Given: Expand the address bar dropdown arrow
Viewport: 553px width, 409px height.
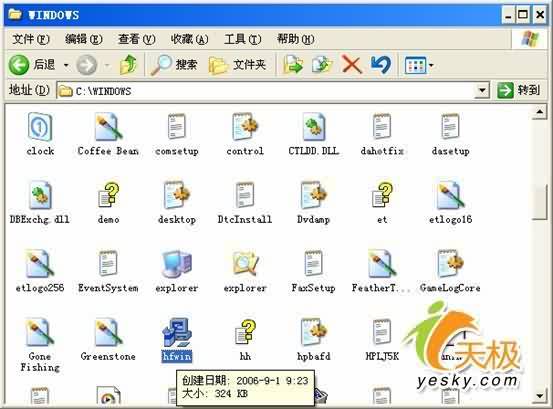Looking at the screenshot, I should click(x=482, y=91).
